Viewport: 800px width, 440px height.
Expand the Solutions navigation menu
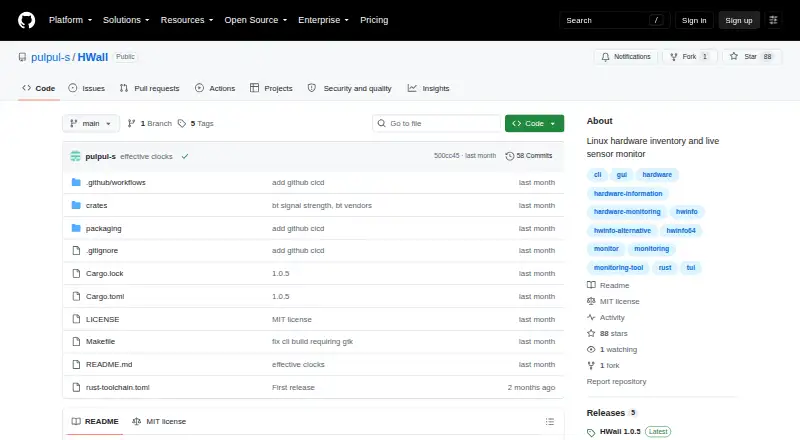tap(126, 20)
